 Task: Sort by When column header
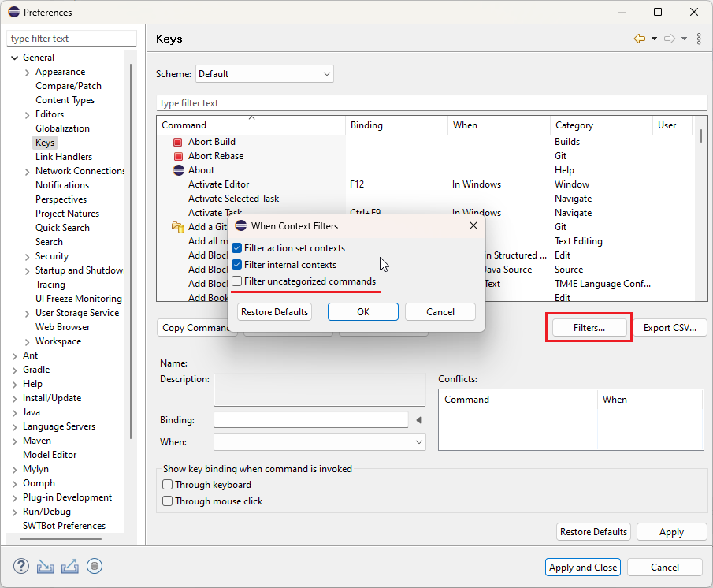499,125
